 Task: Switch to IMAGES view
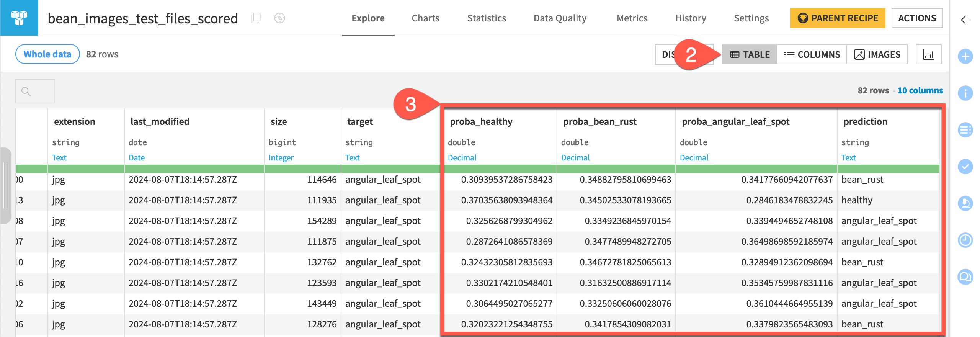point(877,54)
